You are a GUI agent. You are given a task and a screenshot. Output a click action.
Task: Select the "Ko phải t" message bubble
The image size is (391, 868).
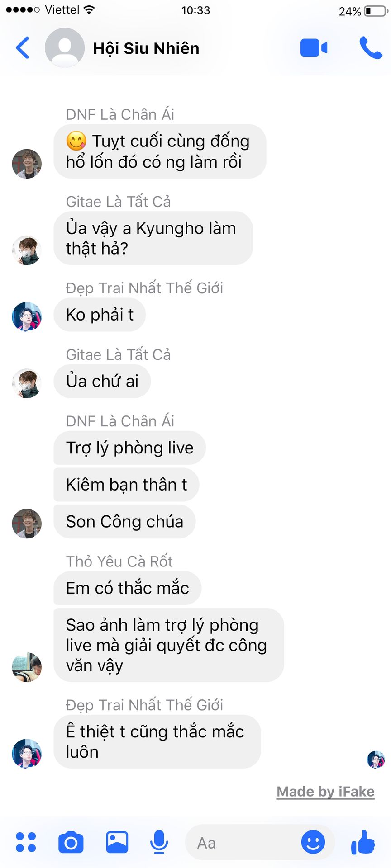100,315
